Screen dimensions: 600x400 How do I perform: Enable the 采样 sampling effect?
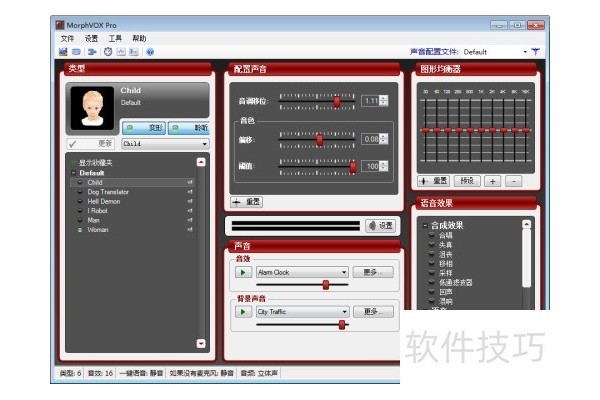(432, 273)
